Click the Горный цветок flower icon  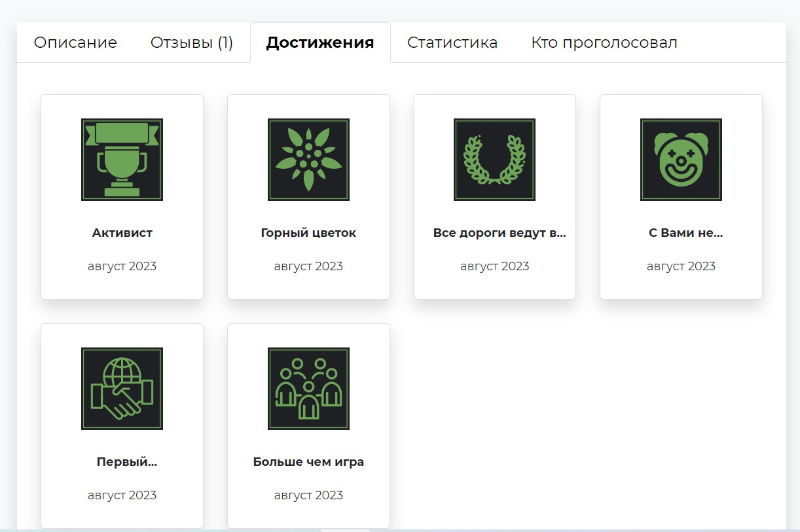(308, 160)
